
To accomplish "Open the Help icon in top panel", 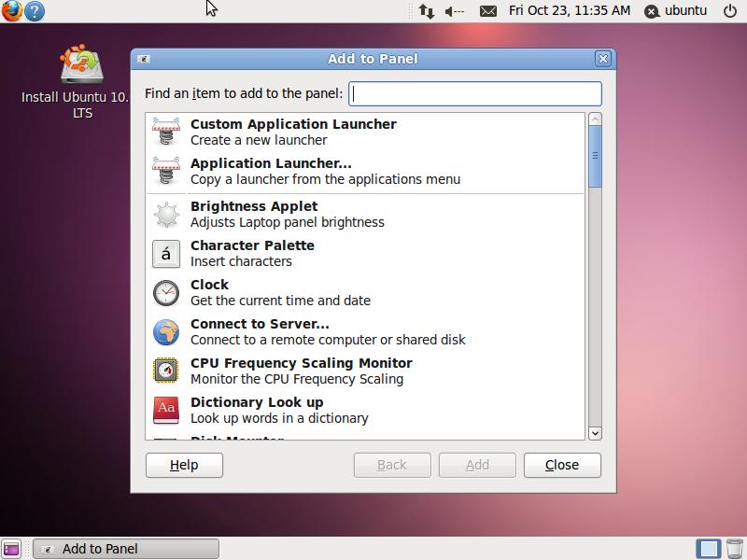I will (x=35, y=10).
